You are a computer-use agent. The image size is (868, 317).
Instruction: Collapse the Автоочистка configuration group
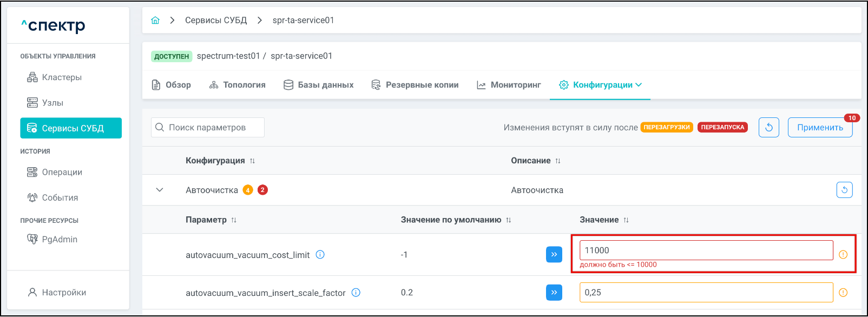160,190
